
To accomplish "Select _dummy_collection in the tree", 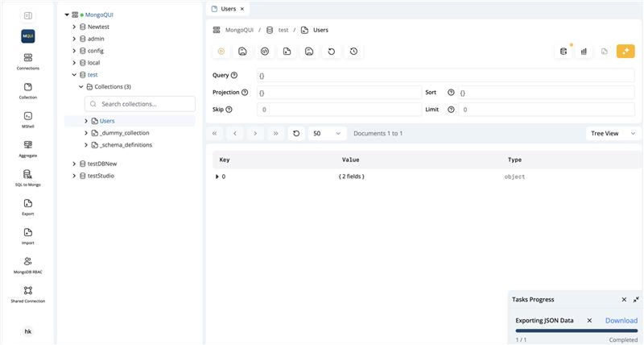I will click(124, 133).
